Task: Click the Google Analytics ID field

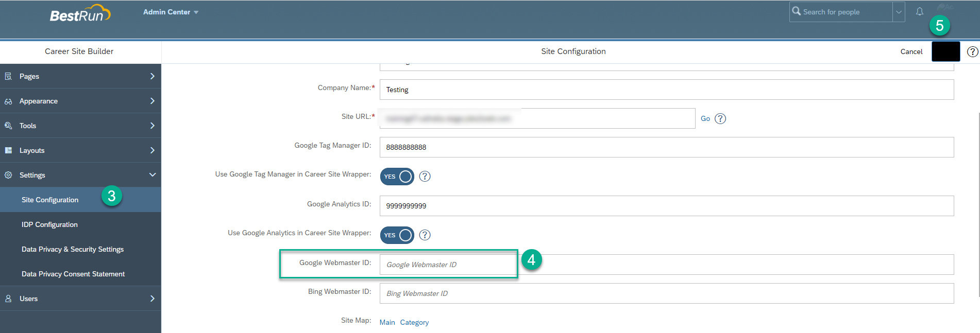Action: [x=667, y=206]
